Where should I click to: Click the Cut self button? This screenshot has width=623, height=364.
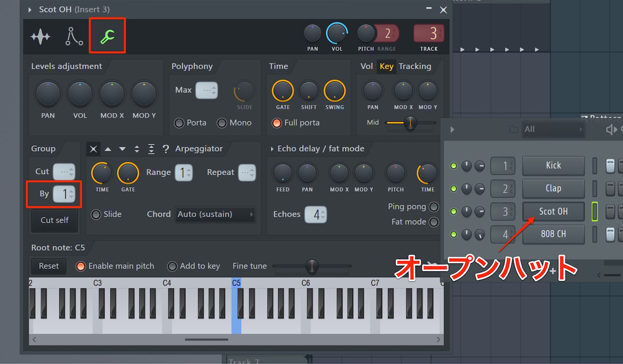point(54,220)
